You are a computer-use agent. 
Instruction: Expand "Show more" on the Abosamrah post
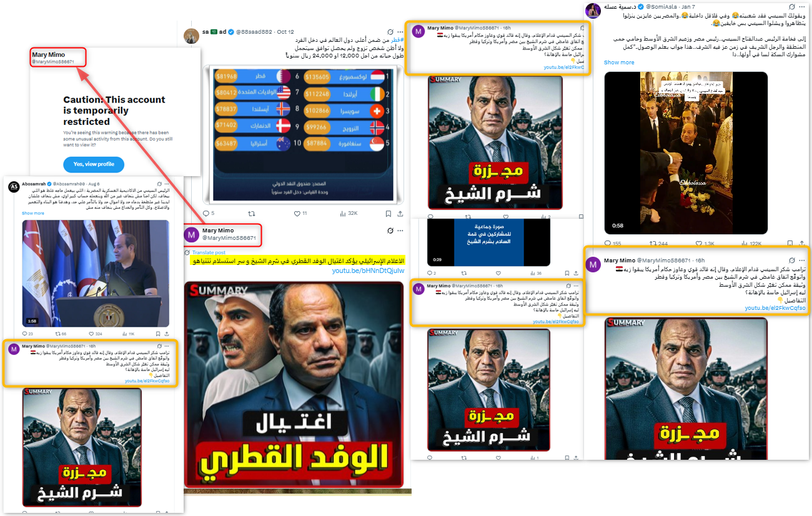point(33,213)
